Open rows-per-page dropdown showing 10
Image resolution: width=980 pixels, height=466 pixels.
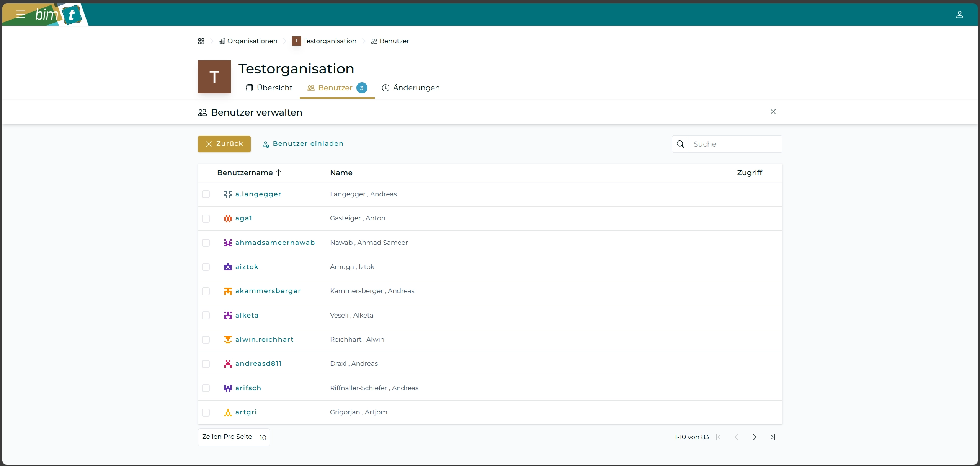263,437
